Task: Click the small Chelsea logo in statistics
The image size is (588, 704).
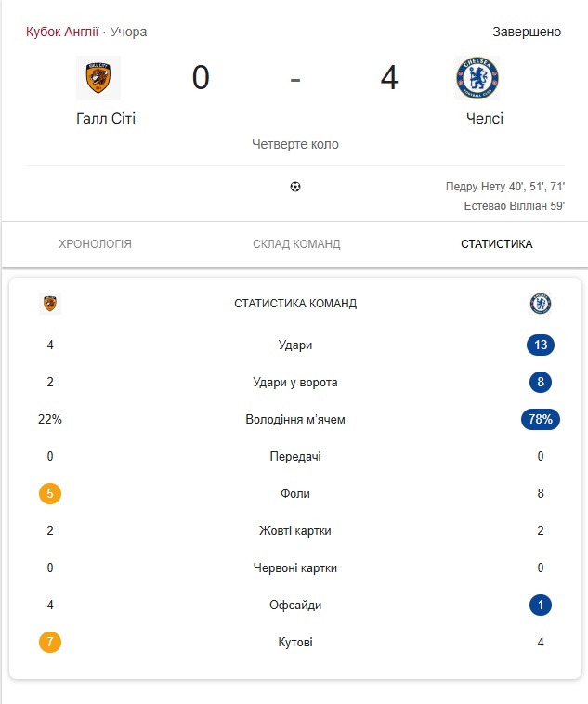Action: 540,304
